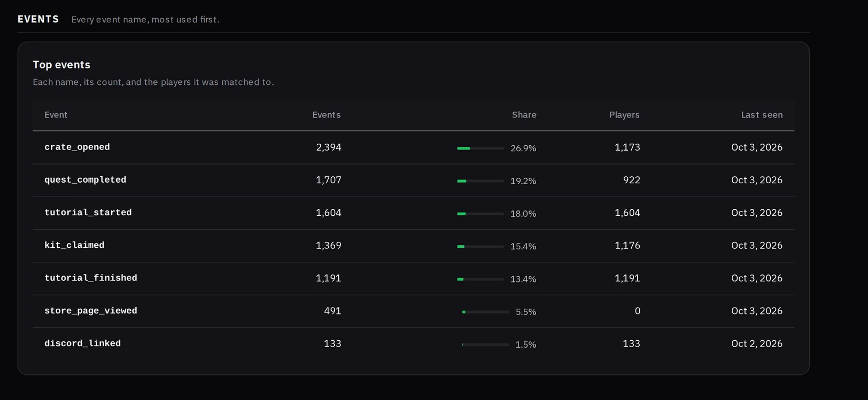The width and height of the screenshot is (868, 400).
Task: Click the Oct 3, 2026 date for crate_opened
Action: 757,147
